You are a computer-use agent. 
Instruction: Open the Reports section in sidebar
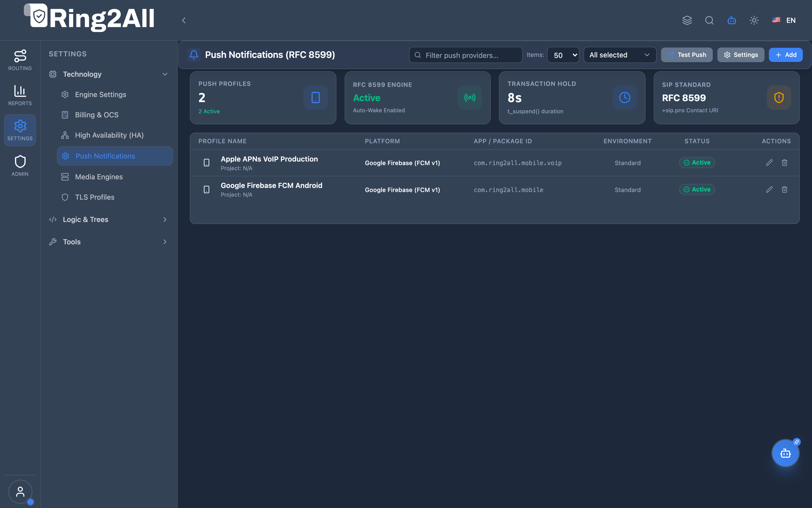point(20,96)
